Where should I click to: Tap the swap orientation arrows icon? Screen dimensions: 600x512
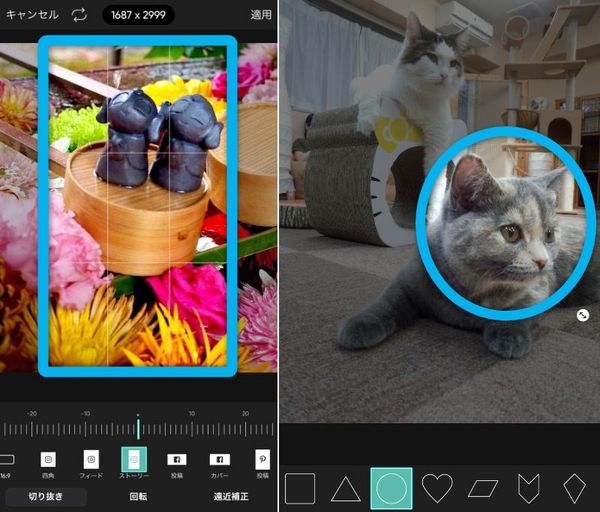79,15
